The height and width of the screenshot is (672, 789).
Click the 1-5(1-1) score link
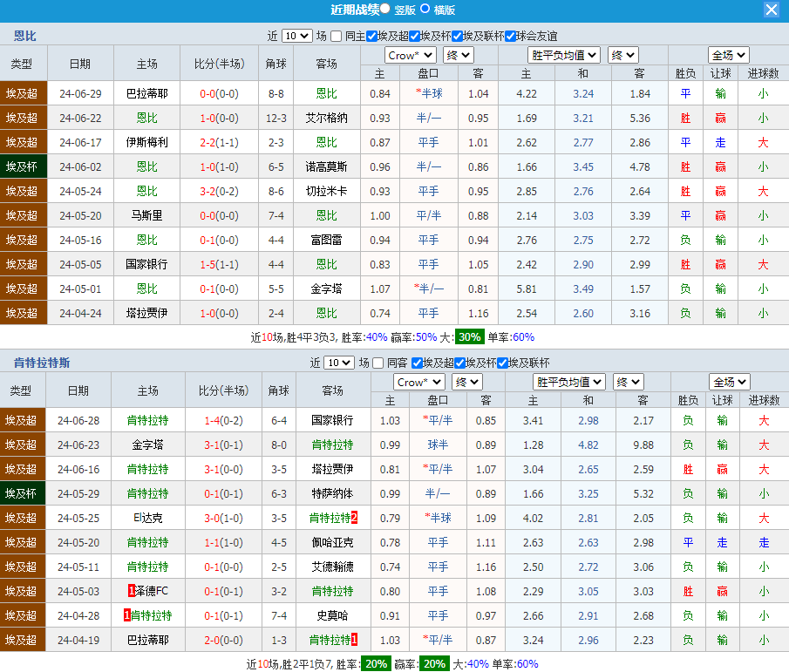tap(219, 264)
